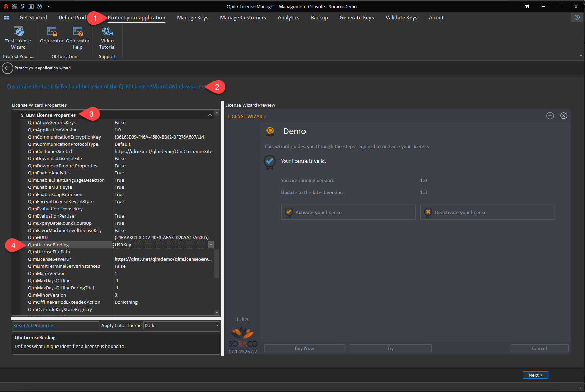Launch the Test License Wizard

[x=18, y=38]
